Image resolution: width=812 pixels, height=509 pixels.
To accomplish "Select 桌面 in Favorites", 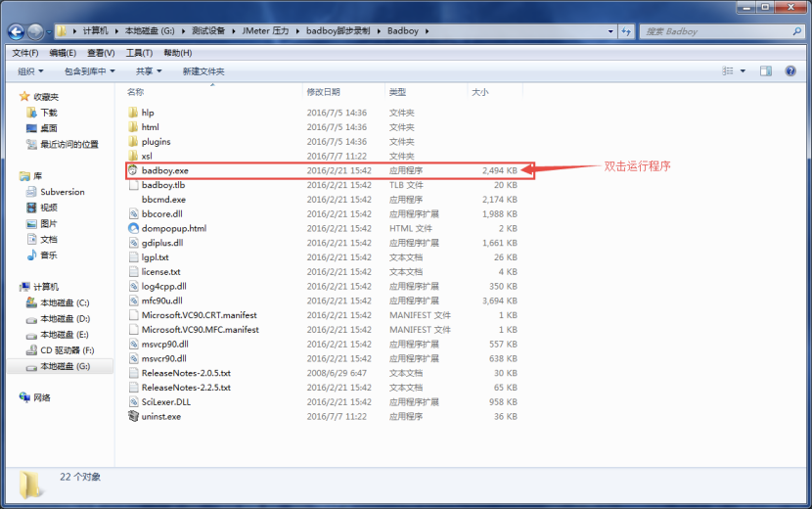I will 49,128.
